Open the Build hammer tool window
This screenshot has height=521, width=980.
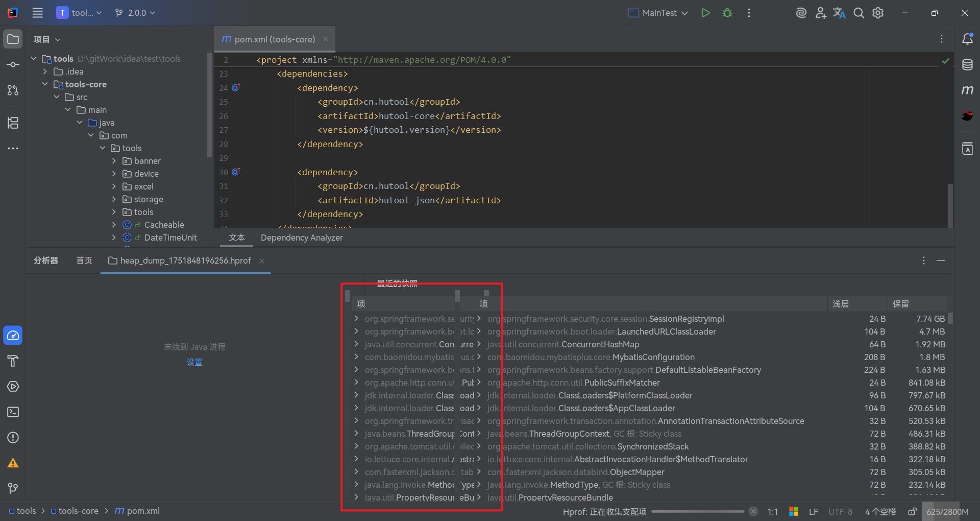pos(13,361)
